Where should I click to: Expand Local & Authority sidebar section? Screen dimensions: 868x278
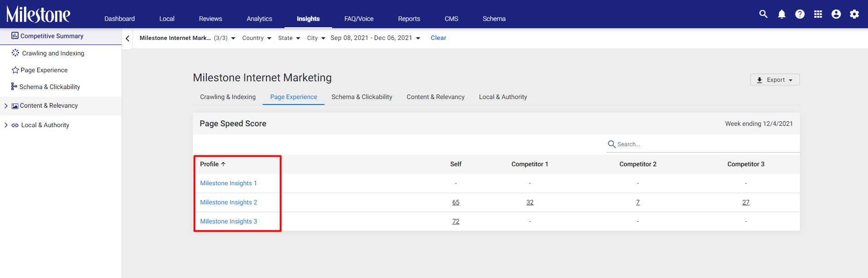click(x=6, y=125)
